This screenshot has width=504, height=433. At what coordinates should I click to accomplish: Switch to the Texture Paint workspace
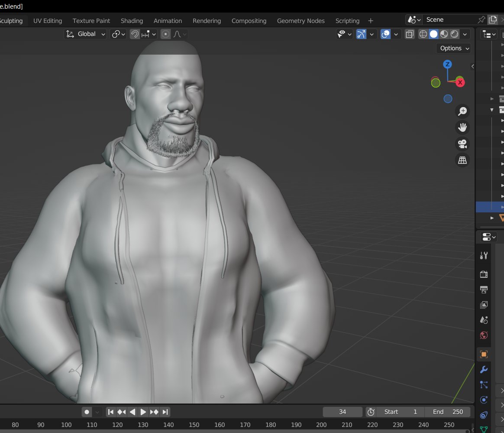(91, 21)
